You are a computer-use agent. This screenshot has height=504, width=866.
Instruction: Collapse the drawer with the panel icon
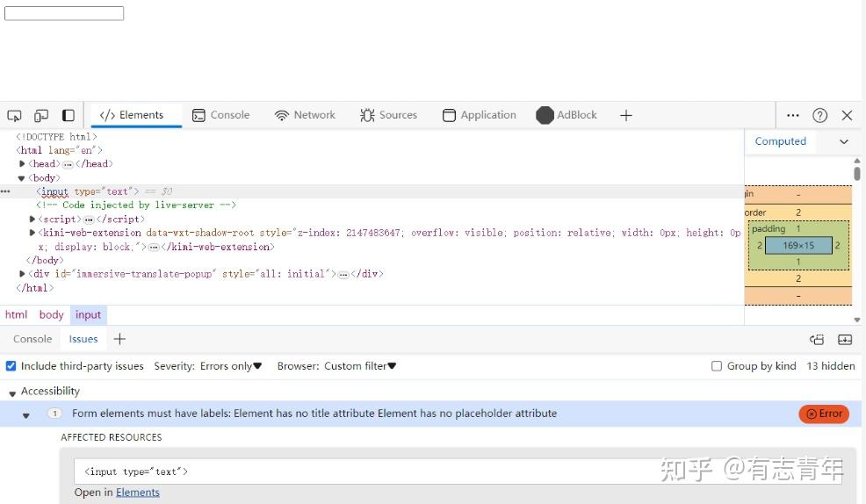[x=845, y=340]
